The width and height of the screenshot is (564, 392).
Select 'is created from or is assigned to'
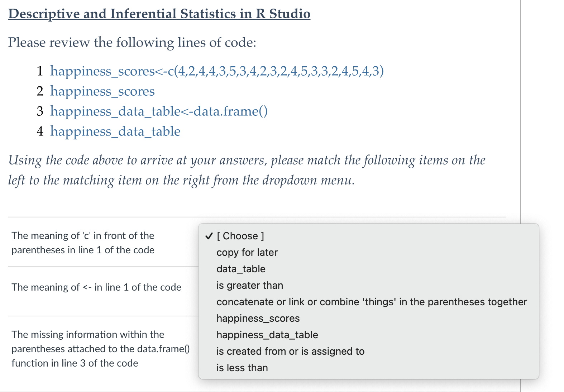tap(290, 351)
